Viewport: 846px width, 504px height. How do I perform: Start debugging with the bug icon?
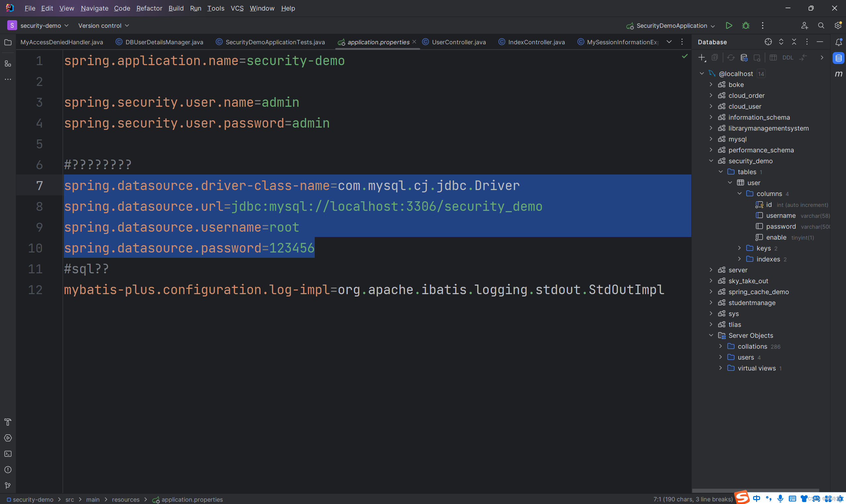(x=746, y=25)
